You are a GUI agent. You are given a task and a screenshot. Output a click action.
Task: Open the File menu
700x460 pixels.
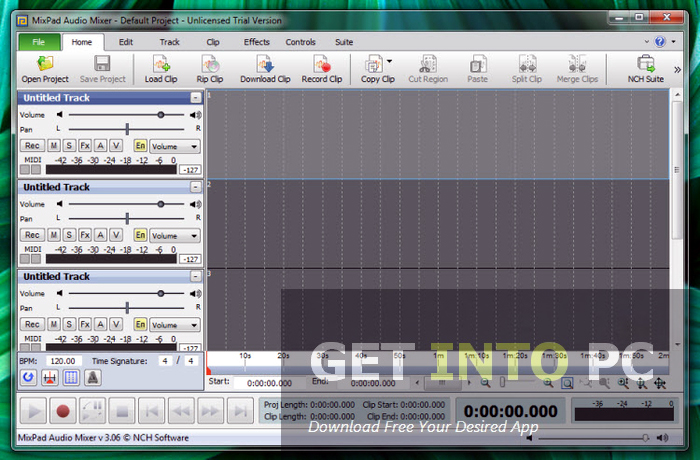[x=39, y=42]
